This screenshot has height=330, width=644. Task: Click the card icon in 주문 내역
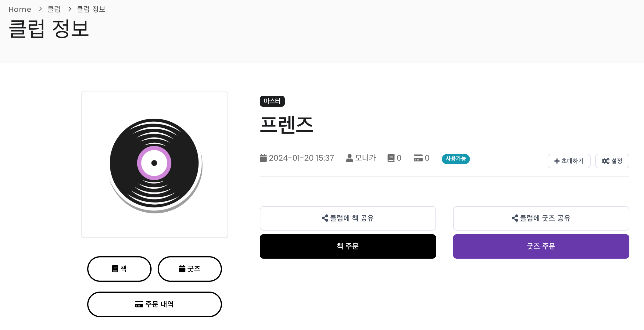tap(139, 304)
